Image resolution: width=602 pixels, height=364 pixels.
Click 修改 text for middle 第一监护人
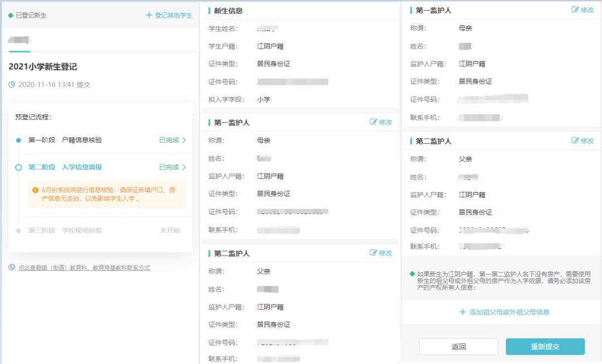click(386, 122)
